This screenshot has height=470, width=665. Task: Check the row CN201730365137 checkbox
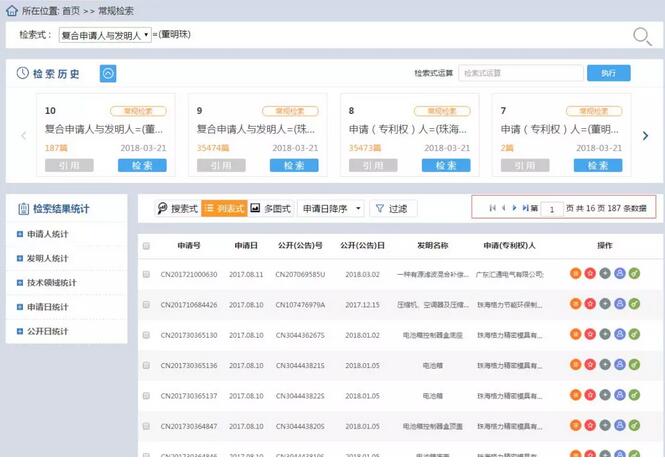click(x=146, y=396)
